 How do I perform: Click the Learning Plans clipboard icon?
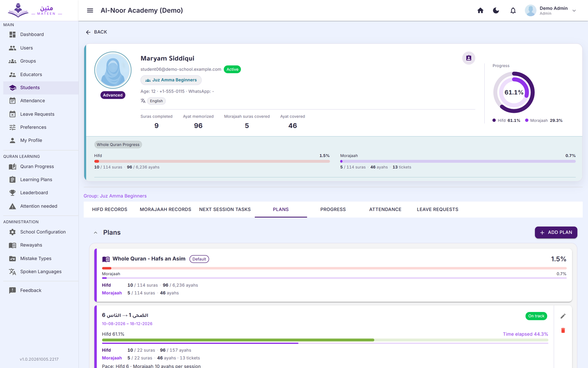(x=13, y=180)
